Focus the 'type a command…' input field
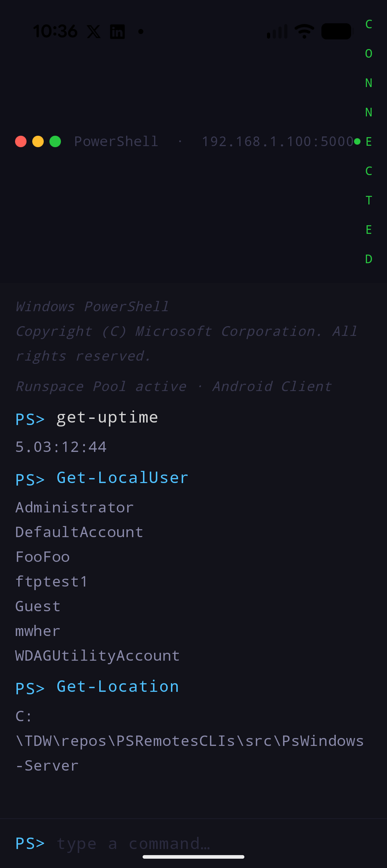Viewport: 387px width, 868px height. 211,844
